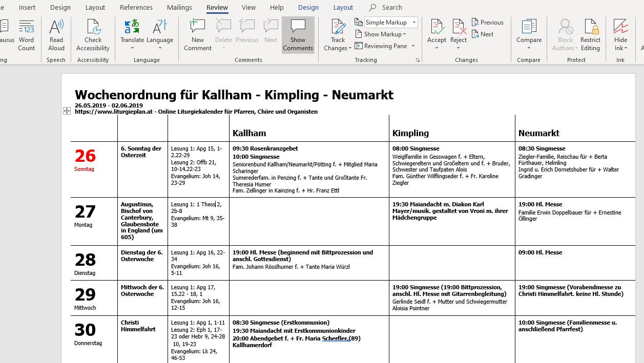Open the Compare documents menu
644x363 pixels.
[x=529, y=35]
